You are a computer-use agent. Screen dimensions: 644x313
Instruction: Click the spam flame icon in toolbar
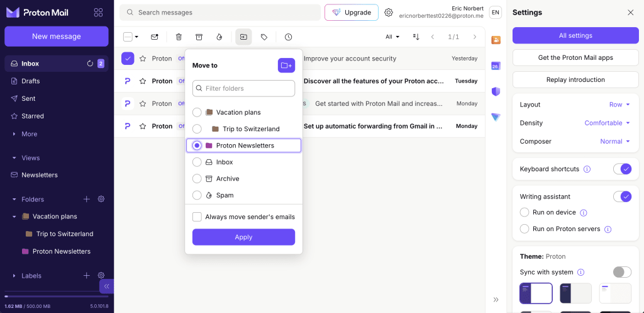point(219,37)
